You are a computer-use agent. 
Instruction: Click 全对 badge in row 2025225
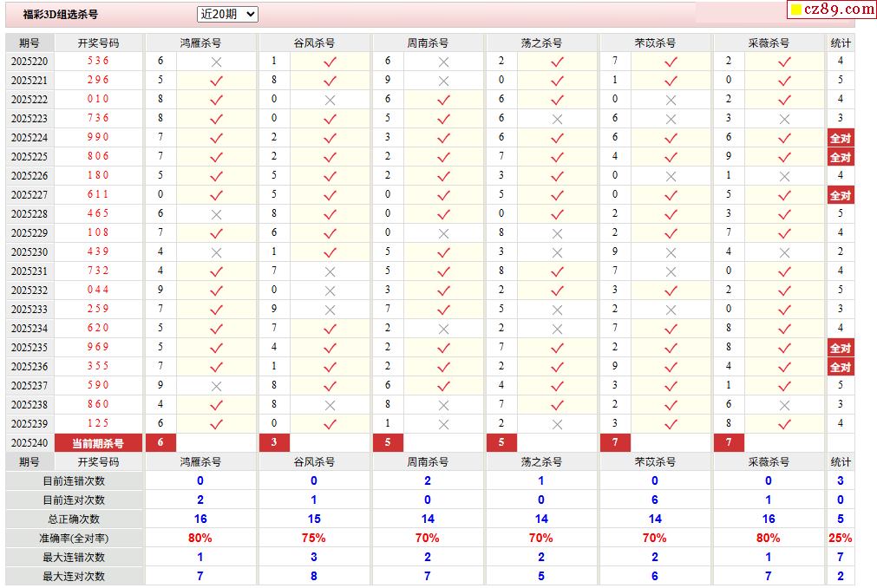pyautogui.click(x=841, y=157)
